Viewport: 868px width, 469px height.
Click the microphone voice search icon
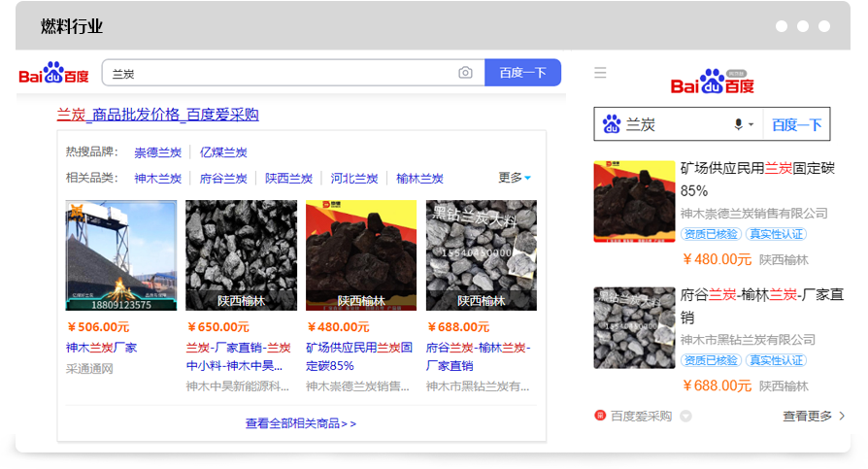(738, 124)
